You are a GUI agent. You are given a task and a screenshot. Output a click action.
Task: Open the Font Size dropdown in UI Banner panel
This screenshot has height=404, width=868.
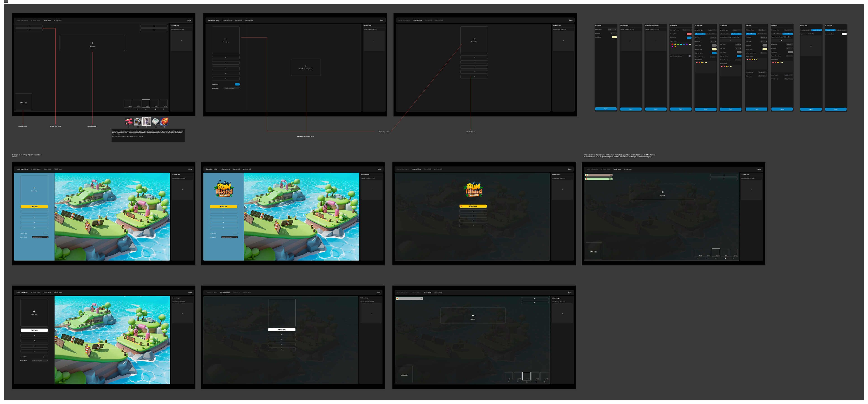click(x=613, y=33)
